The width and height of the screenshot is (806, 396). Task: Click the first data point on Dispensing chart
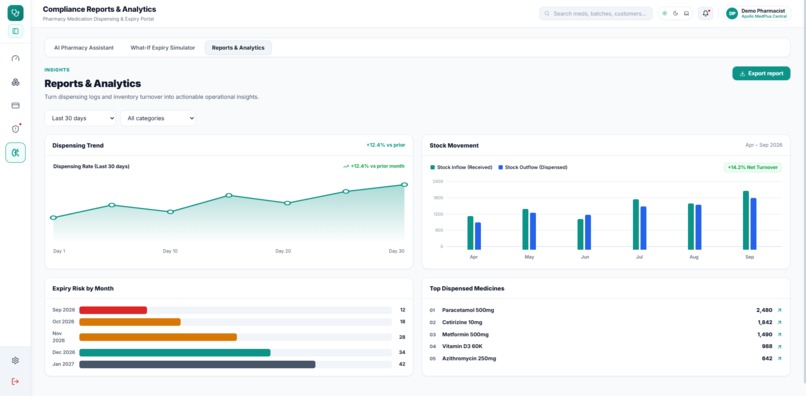[53, 218]
